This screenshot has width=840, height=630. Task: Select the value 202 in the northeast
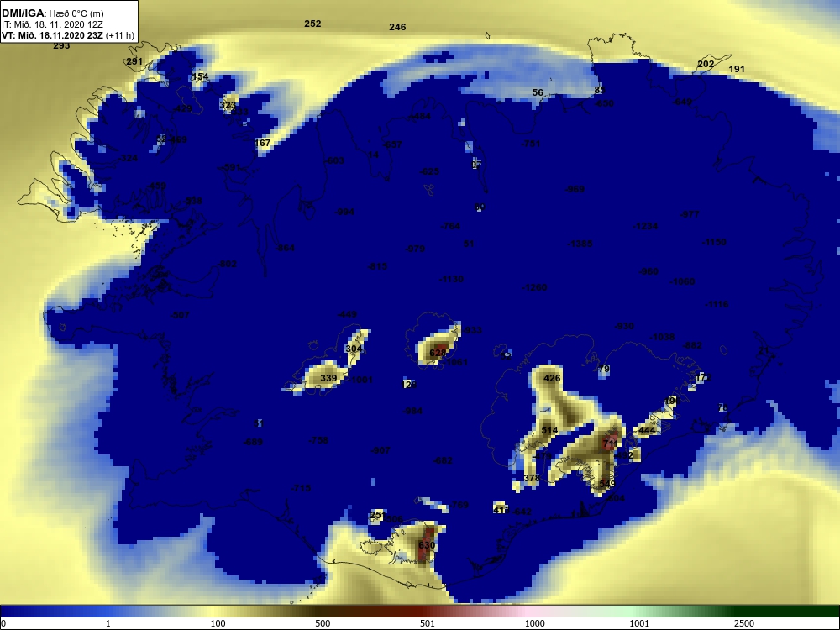tap(706, 65)
